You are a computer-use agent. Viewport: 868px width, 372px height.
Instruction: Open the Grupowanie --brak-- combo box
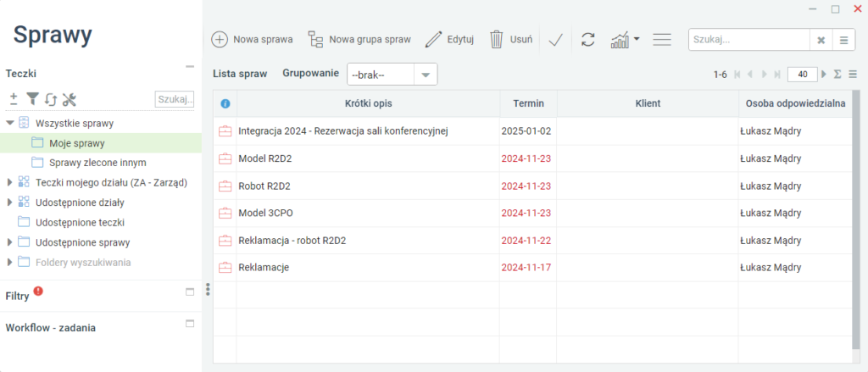coord(392,75)
